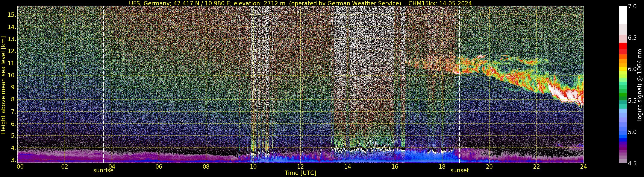Viewport: 644px width, 177px height.
Task: Click the 15. km height tick label
Action: click(x=12, y=15)
